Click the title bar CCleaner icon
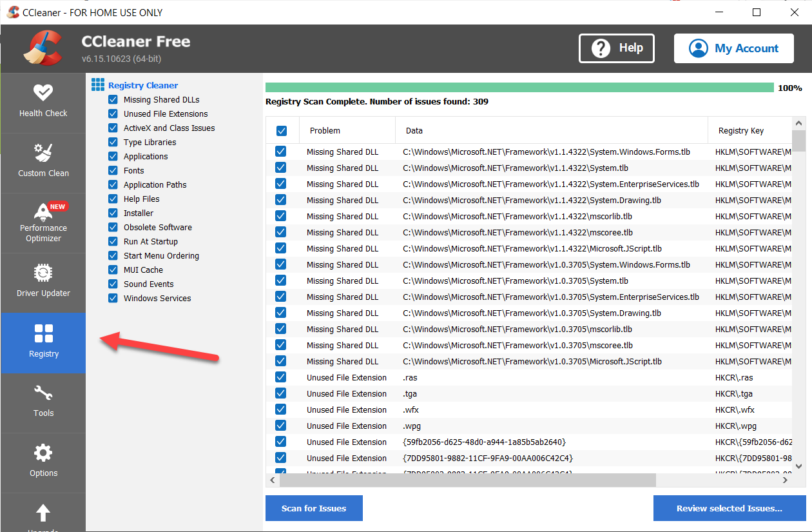Viewport: 812px width, 532px height. pyautogui.click(x=13, y=12)
